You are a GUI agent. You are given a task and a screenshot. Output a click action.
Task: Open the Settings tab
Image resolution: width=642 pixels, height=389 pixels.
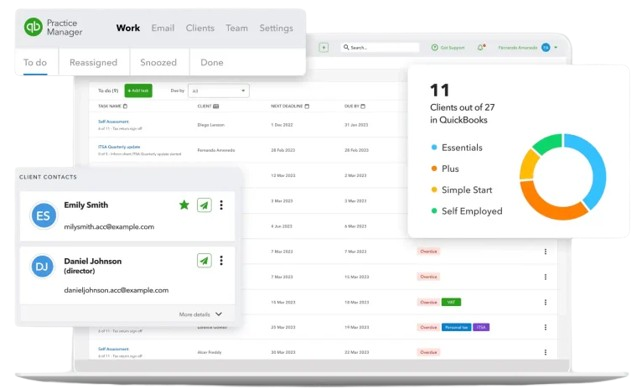tap(276, 28)
